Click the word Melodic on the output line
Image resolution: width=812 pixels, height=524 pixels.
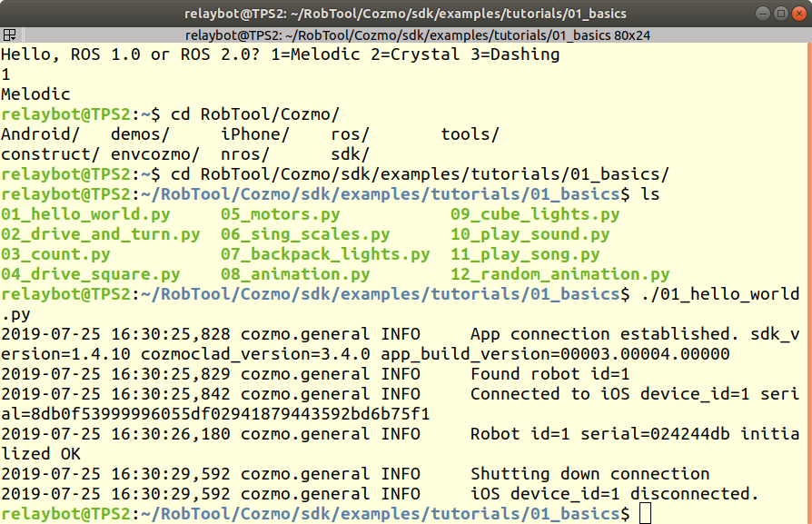tap(35, 94)
